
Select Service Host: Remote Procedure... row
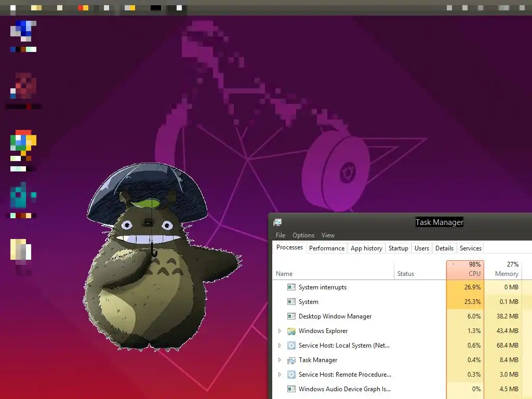coord(402,375)
